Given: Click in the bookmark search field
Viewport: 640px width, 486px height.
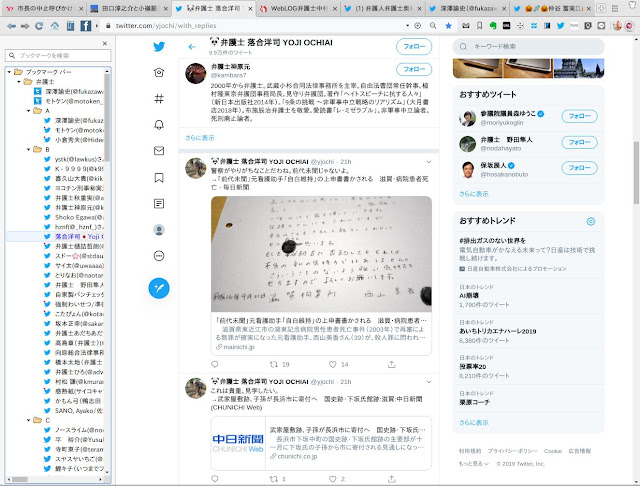Looking at the screenshot, I should coord(58,55).
